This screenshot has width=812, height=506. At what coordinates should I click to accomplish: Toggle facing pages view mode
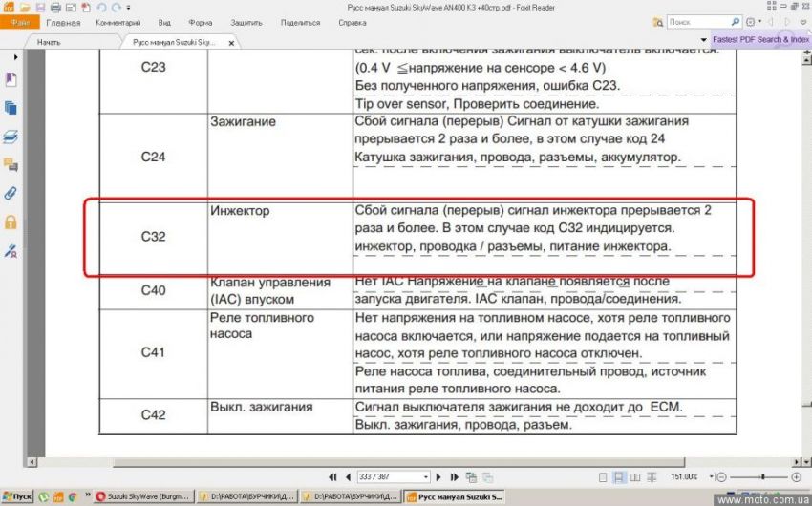(635, 476)
